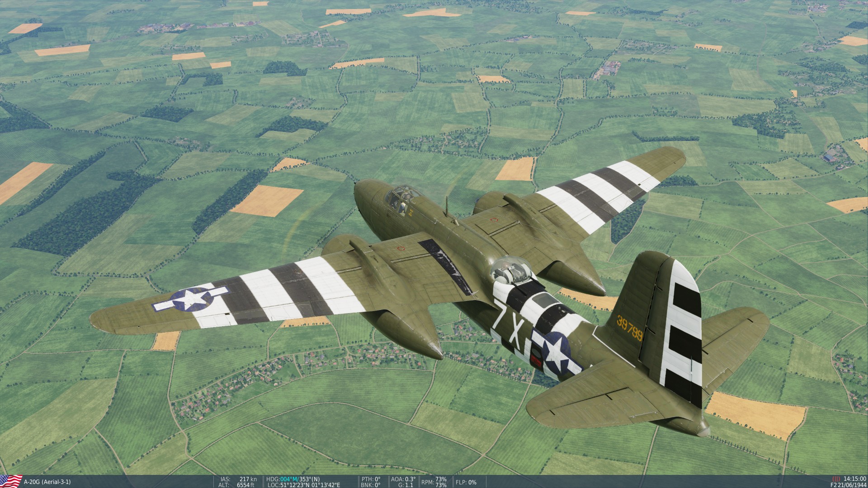Select the A-20G (Aerial-3-1) unit label
This screenshot has width=868, height=488.
click(47, 482)
